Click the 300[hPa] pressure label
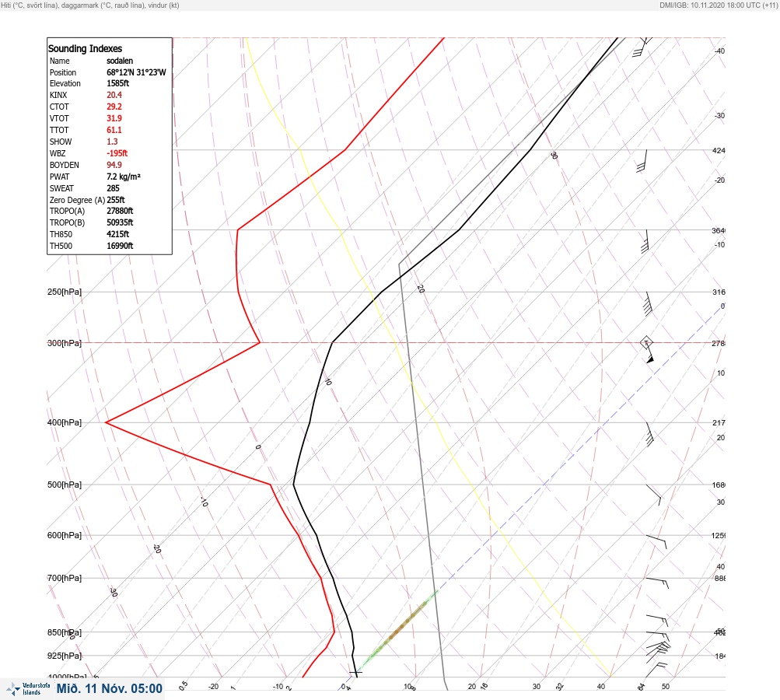The width and height of the screenshot is (780, 700). [65, 343]
